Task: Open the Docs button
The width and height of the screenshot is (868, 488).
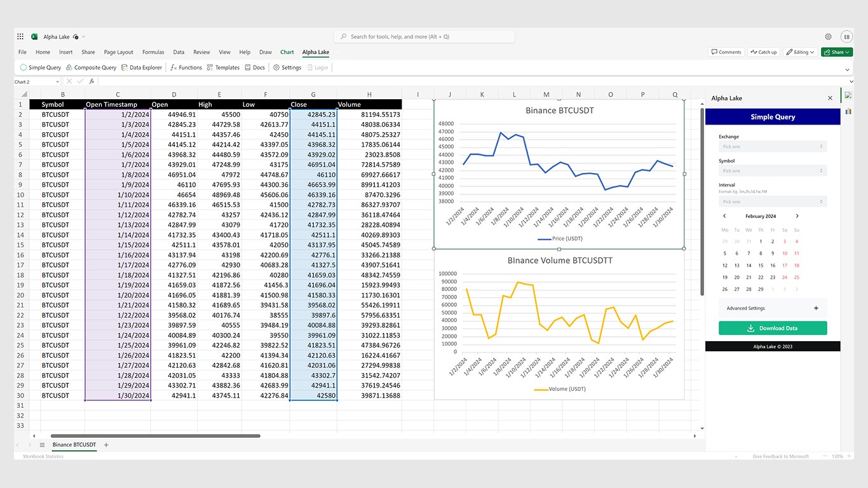Action: 255,67
